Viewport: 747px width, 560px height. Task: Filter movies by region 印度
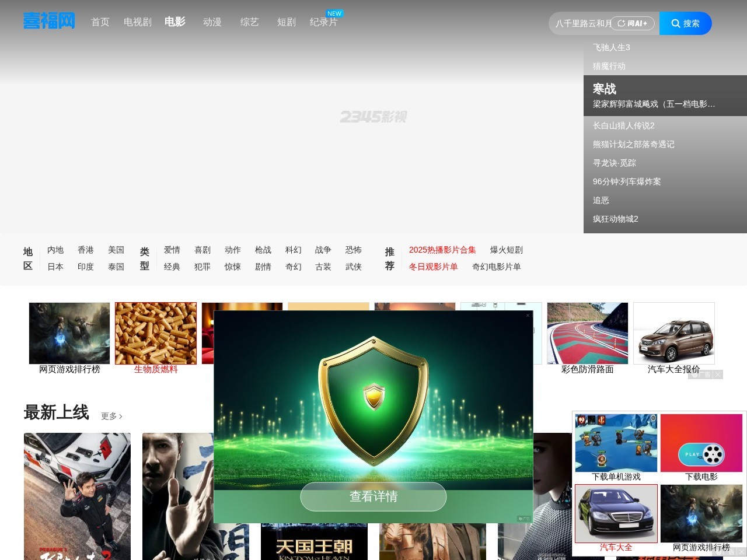(x=86, y=267)
